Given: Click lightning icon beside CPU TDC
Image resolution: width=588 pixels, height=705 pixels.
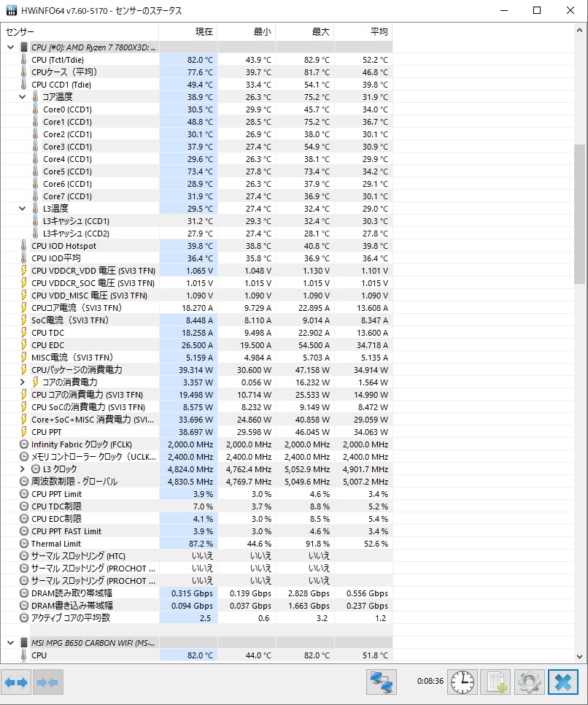Looking at the screenshot, I should coord(24,333).
